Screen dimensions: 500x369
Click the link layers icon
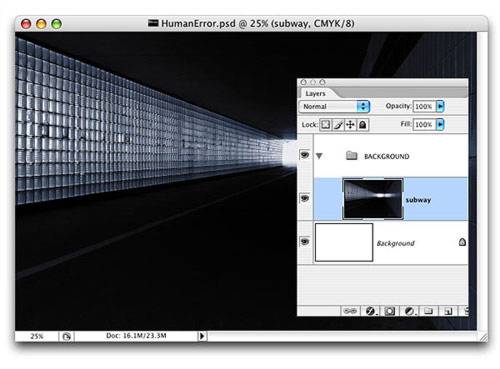(350, 311)
